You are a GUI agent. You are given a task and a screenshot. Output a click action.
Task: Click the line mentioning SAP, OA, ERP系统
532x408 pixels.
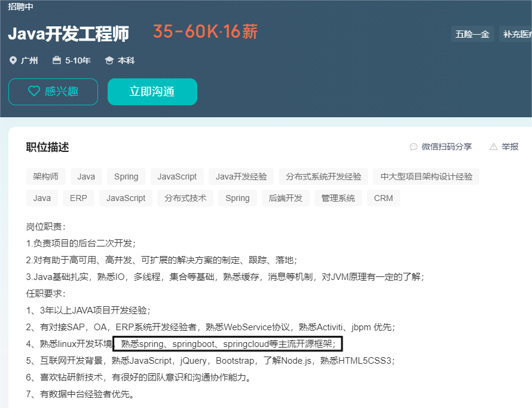210,327
